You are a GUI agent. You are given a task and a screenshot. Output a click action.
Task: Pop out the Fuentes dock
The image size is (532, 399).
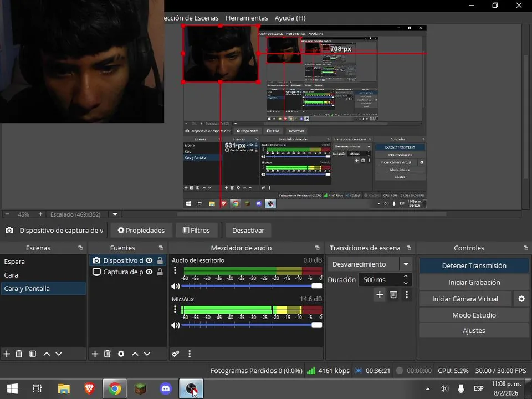coord(161,248)
